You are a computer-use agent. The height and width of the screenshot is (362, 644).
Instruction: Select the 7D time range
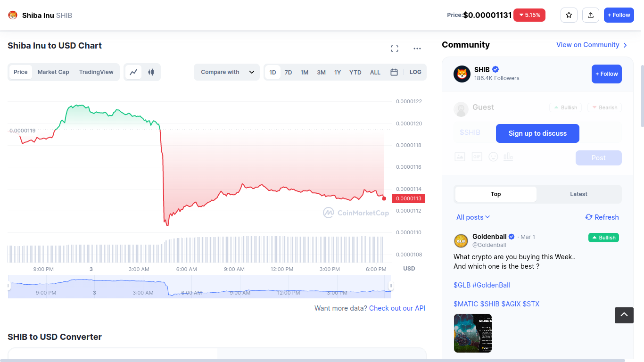[288, 72]
